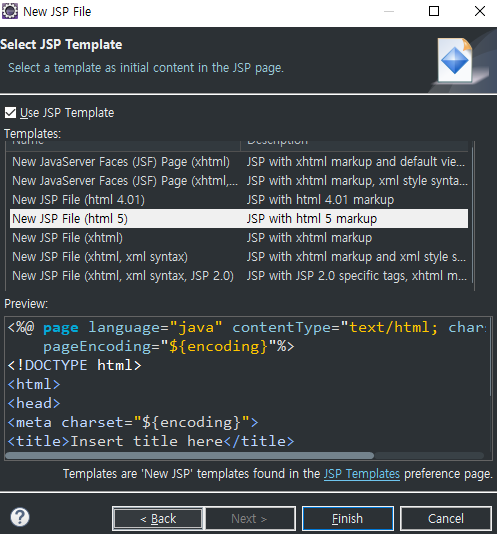Click the meta charset line in preview
The width and height of the screenshot is (497, 534).
pyautogui.click(x=133, y=422)
